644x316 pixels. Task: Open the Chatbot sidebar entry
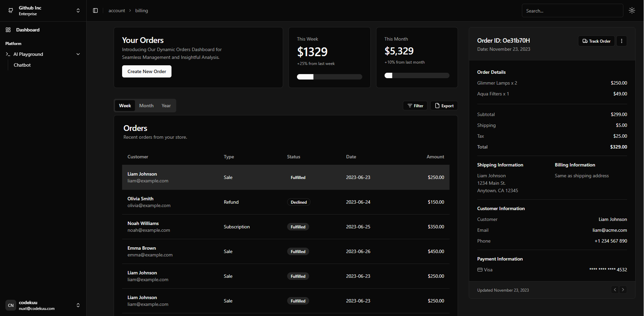click(22, 65)
